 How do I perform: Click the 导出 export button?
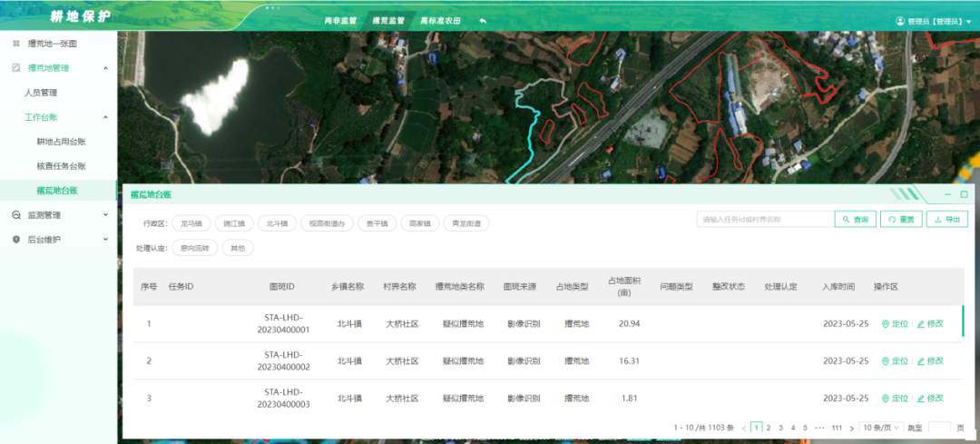coord(946,220)
